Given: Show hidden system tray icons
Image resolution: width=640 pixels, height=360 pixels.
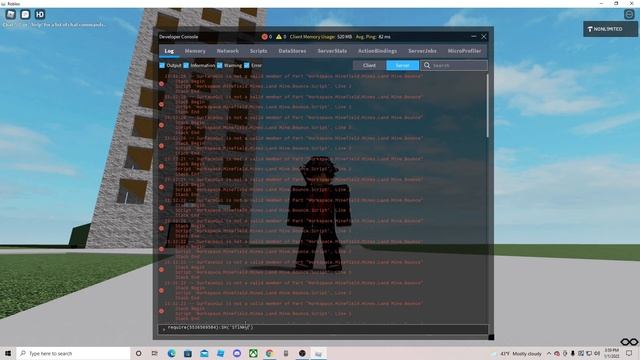Looking at the screenshot, I should click(x=549, y=353).
